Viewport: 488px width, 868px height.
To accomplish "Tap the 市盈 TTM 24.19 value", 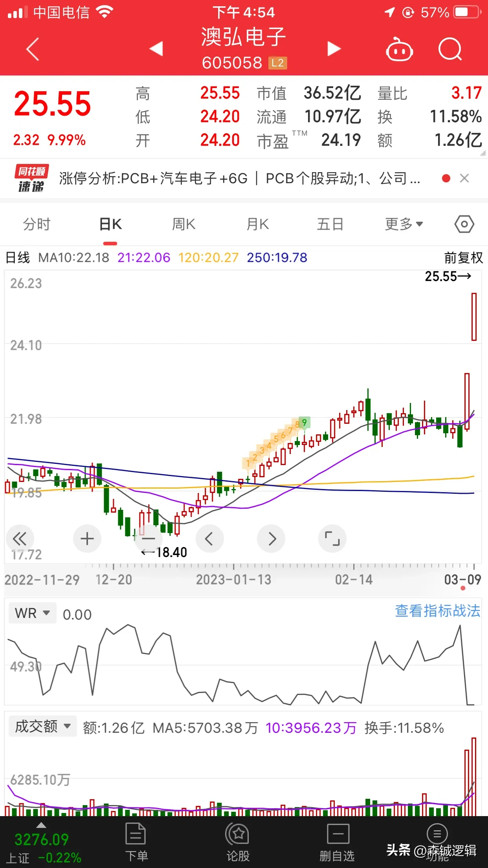I will pyautogui.click(x=341, y=140).
